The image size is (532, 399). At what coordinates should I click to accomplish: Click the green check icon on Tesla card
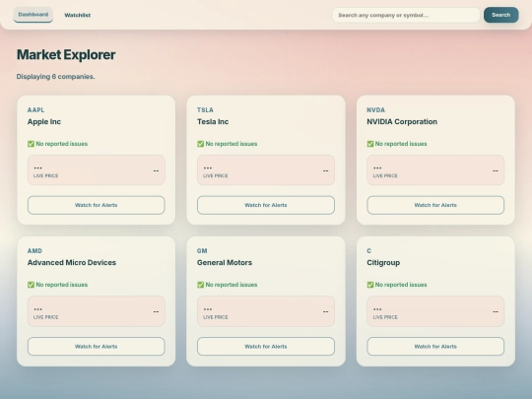point(201,144)
